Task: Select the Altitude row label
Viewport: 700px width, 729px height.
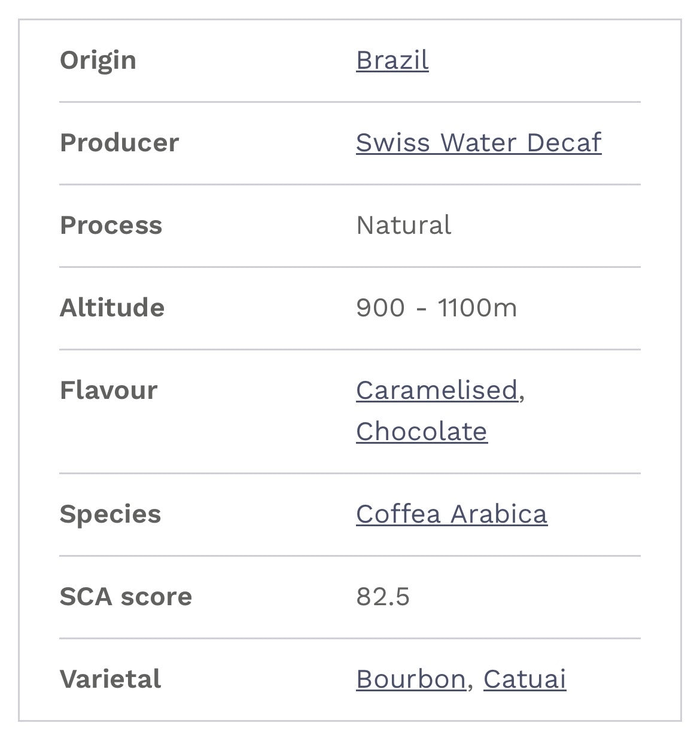Action: click(x=112, y=308)
